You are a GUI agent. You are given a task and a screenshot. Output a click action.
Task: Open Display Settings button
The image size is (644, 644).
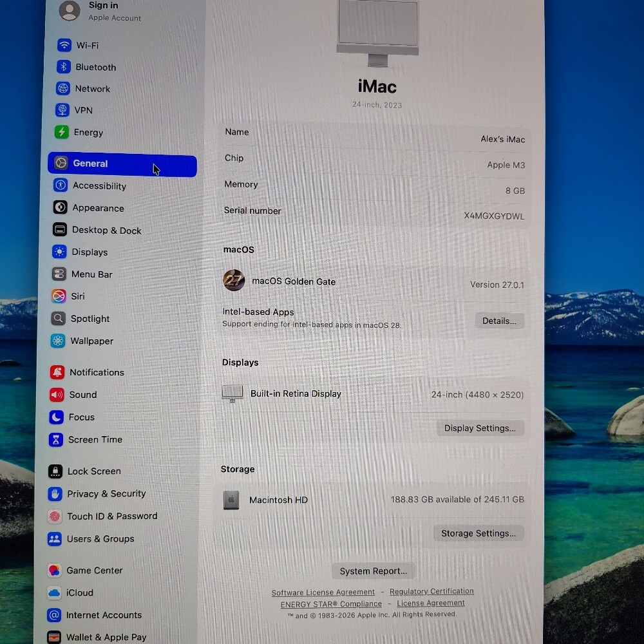tap(480, 428)
